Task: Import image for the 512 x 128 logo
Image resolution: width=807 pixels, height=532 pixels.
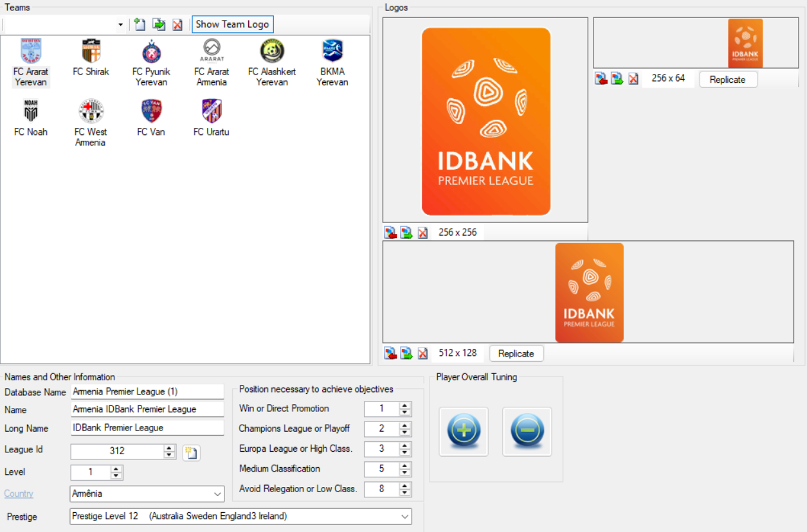Action: pyautogui.click(x=390, y=353)
